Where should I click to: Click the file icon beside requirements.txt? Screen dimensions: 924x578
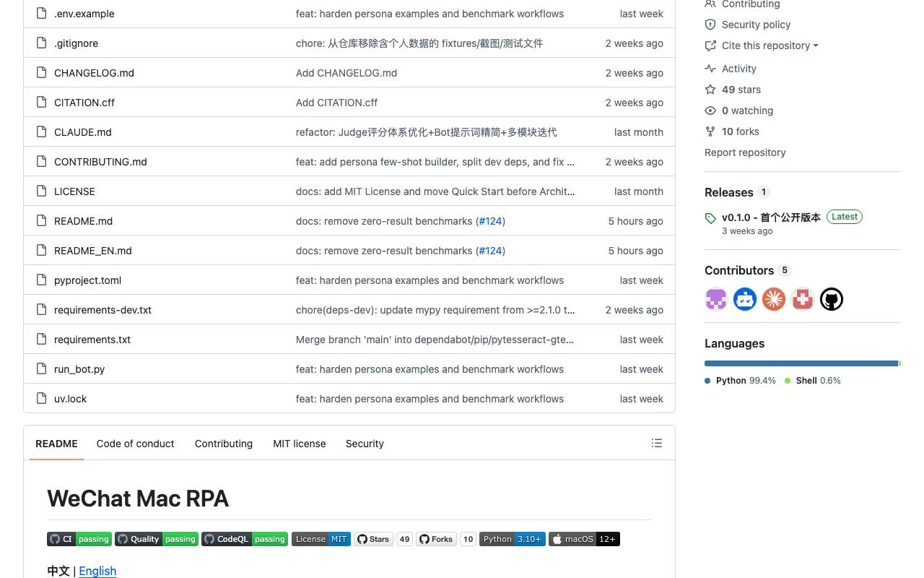click(x=42, y=340)
